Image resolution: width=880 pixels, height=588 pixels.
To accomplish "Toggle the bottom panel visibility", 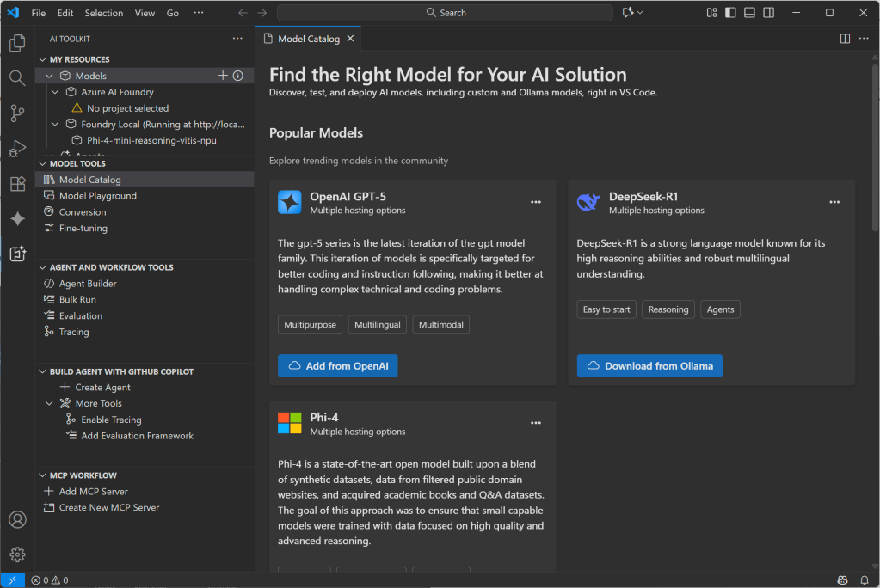I will pos(749,13).
